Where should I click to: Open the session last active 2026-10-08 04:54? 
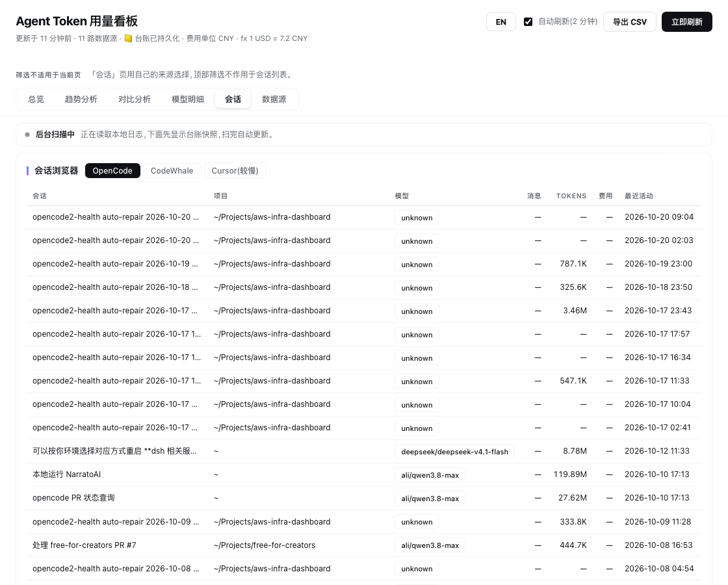point(364,569)
